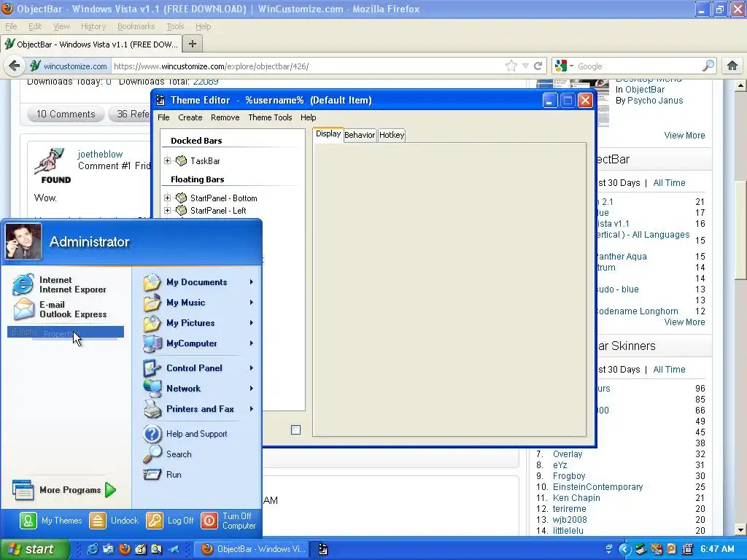Viewport: 747px width, 560px height.
Task: Open Theme Editor Remove menu
Action: coord(225,117)
